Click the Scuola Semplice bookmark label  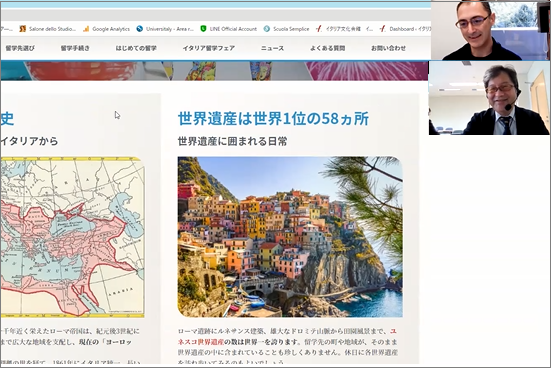pos(291,29)
